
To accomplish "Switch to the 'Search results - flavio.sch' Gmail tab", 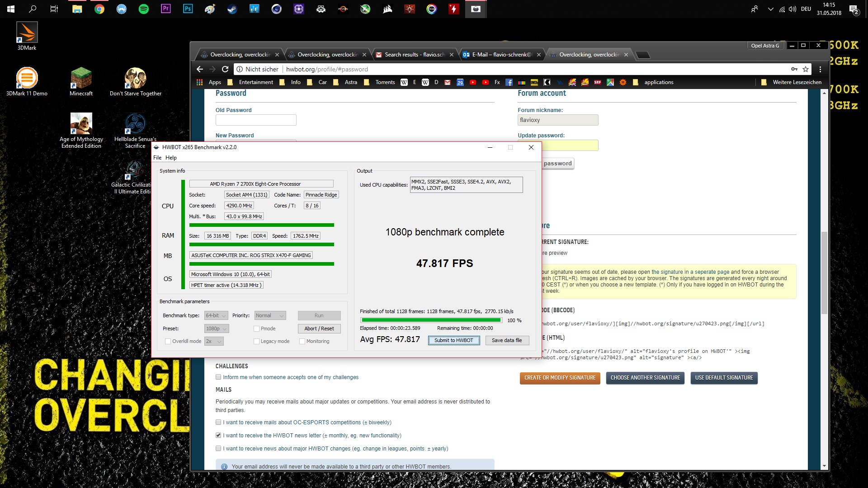I will point(415,55).
